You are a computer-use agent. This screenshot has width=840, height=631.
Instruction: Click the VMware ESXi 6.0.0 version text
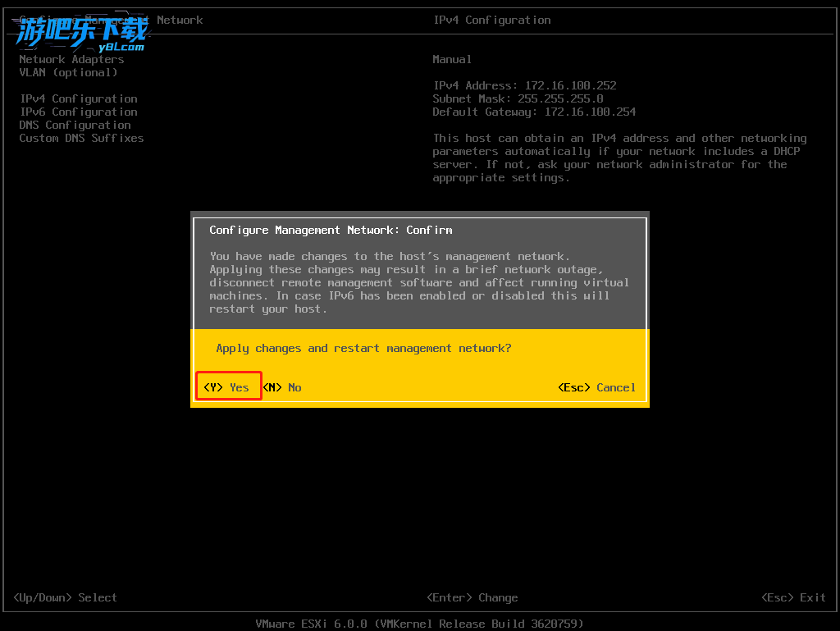click(419, 624)
